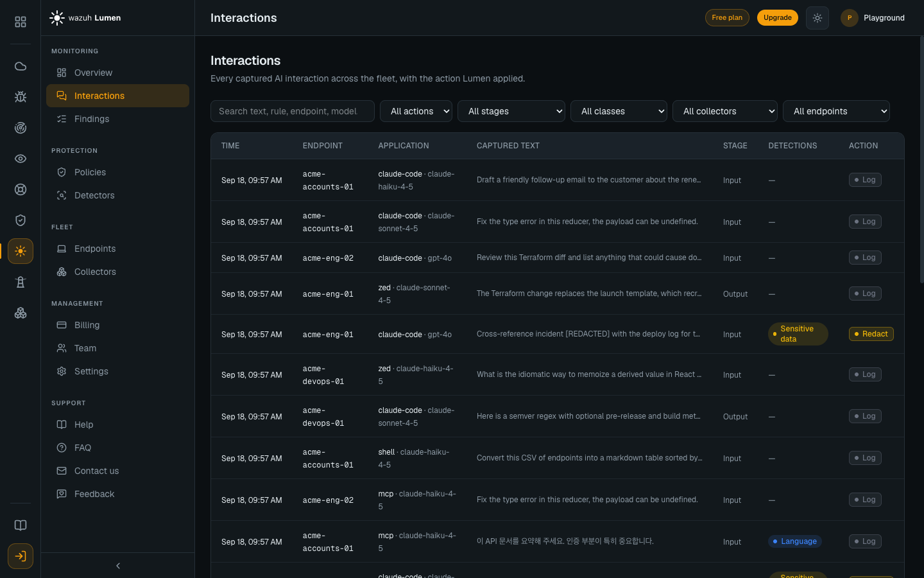Click the Redact action badge
This screenshot has height=578, width=924.
point(871,334)
